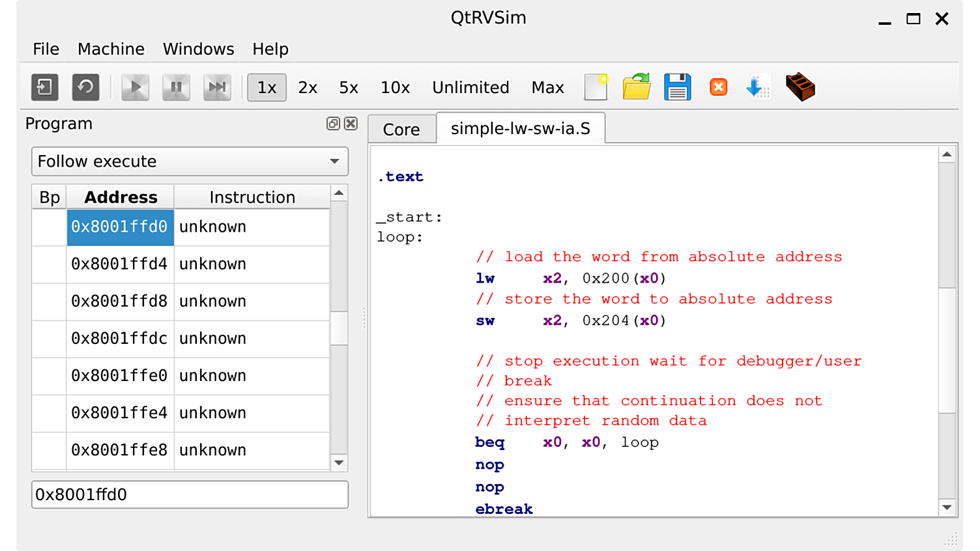Create a new source file
The height and width of the screenshot is (551, 980).
click(596, 86)
